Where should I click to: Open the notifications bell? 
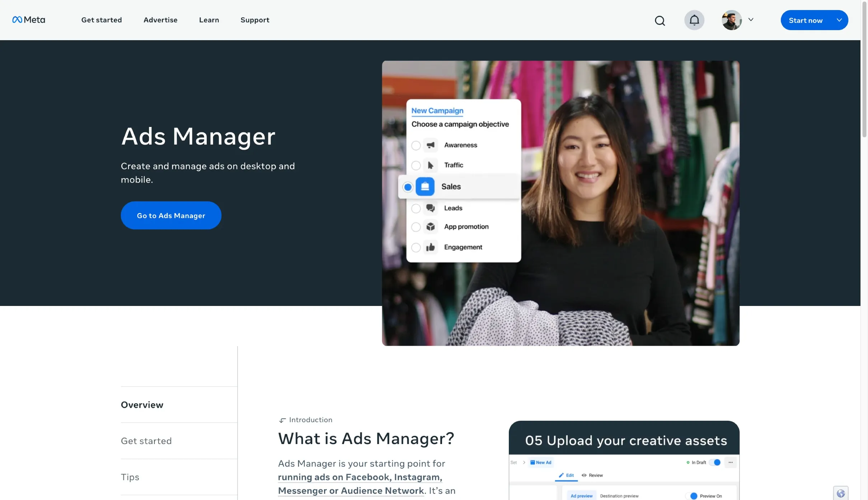pos(694,20)
